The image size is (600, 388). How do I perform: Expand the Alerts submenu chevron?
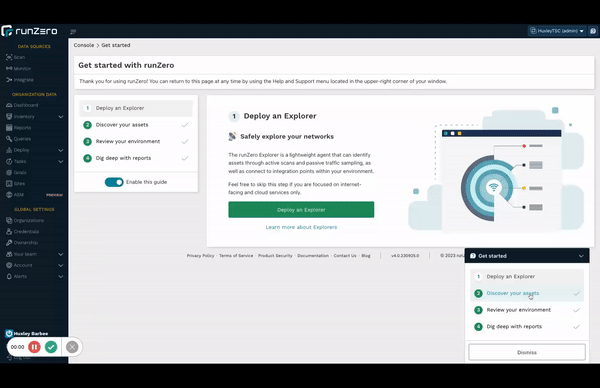pyautogui.click(x=61, y=276)
